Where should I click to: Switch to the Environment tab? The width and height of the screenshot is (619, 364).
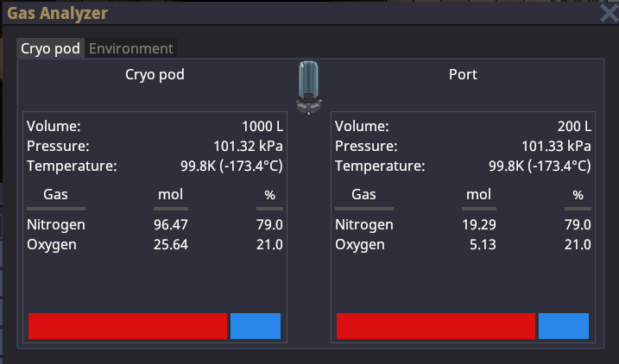click(131, 49)
